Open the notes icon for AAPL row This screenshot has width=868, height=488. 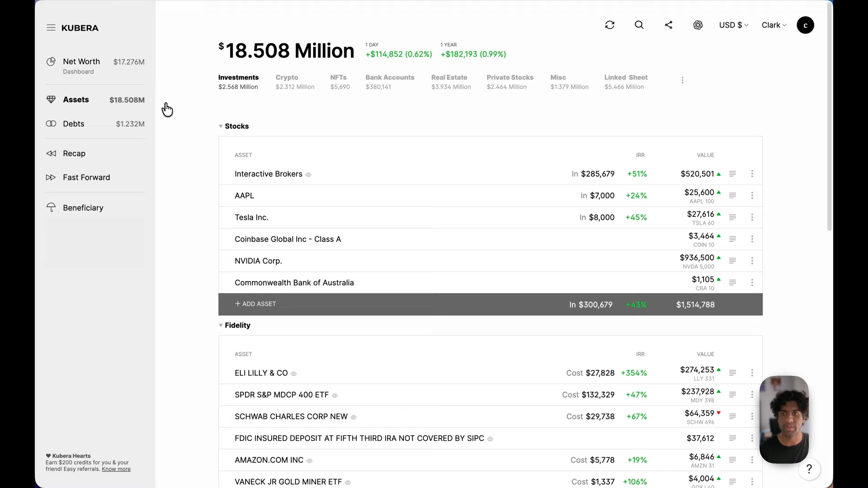[x=732, y=196]
